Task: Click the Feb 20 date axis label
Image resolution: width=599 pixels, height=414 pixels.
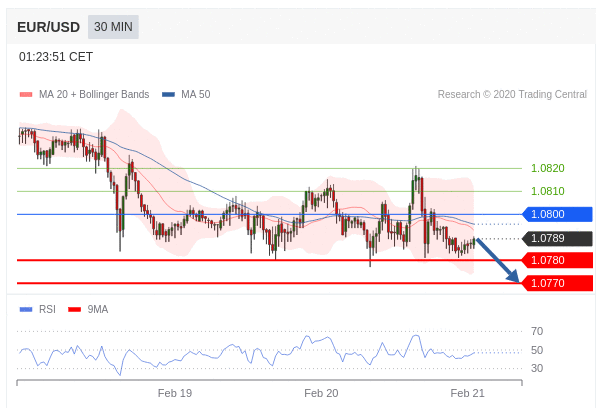Action: [x=321, y=393]
